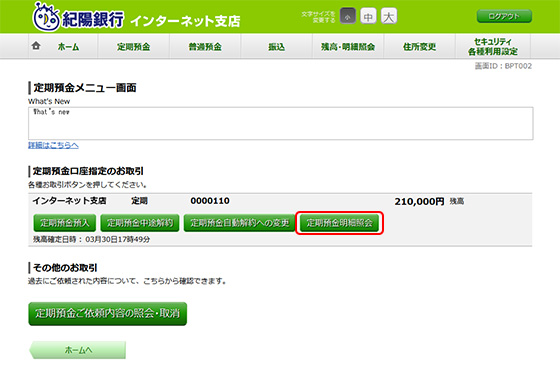Click the インターネット支店 branch name in account row
The height and width of the screenshot is (365, 560).
(70, 201)
